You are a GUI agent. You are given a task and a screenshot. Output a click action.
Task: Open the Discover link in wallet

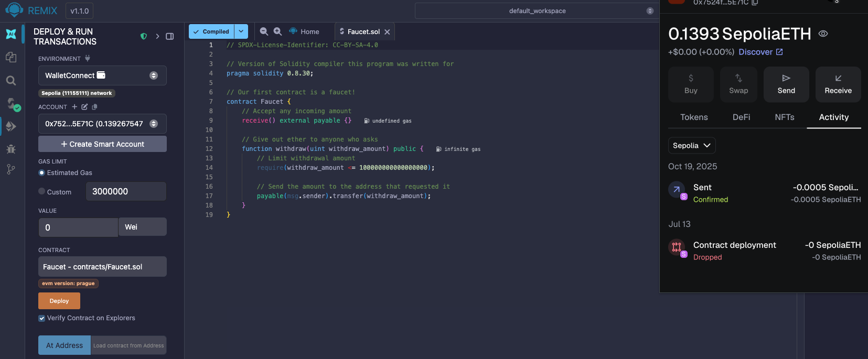pos(760,52)
